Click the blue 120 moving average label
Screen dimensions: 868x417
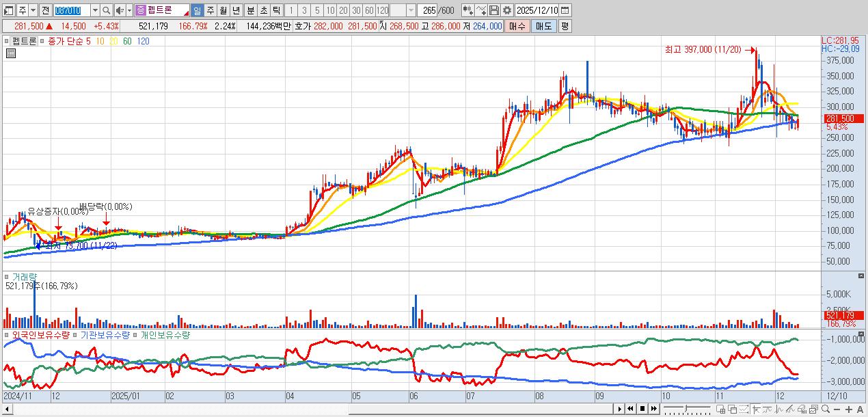(x=144, y=41)
